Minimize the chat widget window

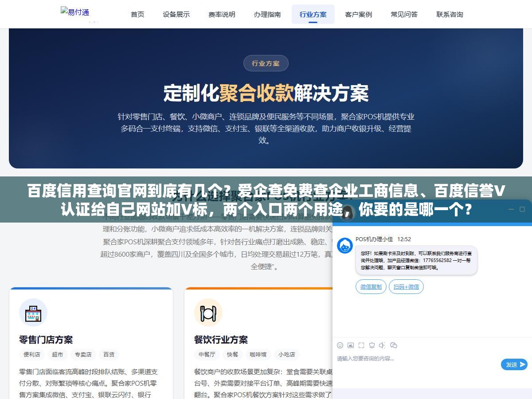[511, 209]
